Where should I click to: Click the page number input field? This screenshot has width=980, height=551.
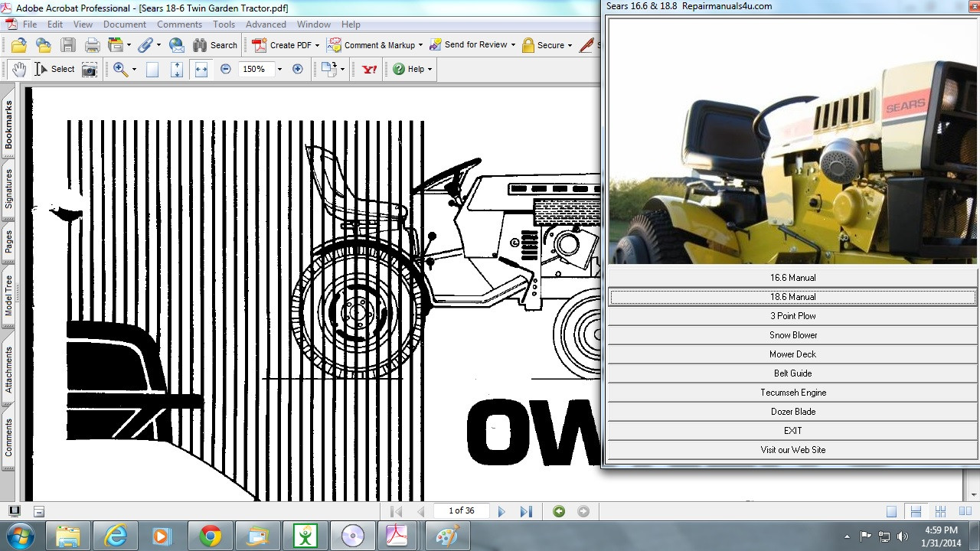(x=461, y=510)
